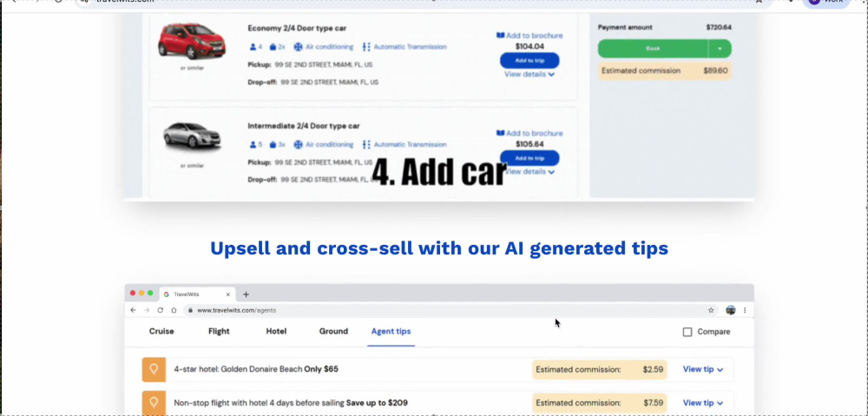Expand View tip for the Non-stop flight row
Image resolution: width=868 pixels, height=416 pixels.
pyautogui.click(x=702, y=403)
